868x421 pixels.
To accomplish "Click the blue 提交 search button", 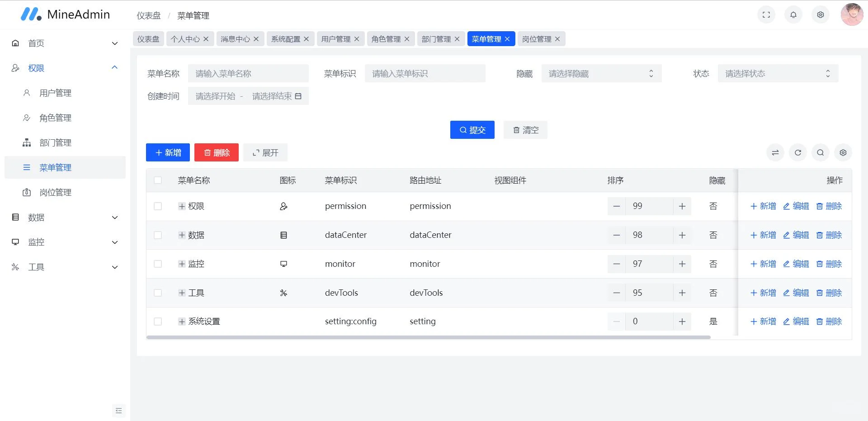I will pos(472,130).
